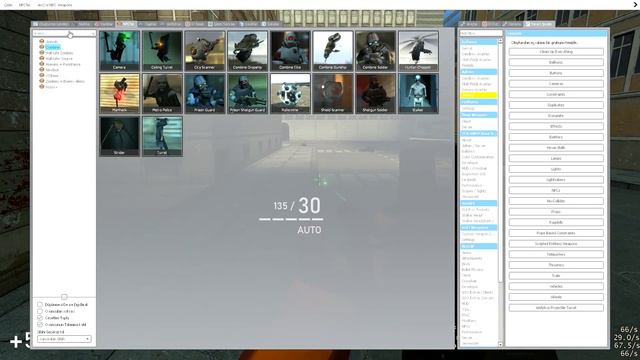Spawn a Rollermine
Image resolution: width=640 pixels, height=360 pixels.
pos(290,93)
